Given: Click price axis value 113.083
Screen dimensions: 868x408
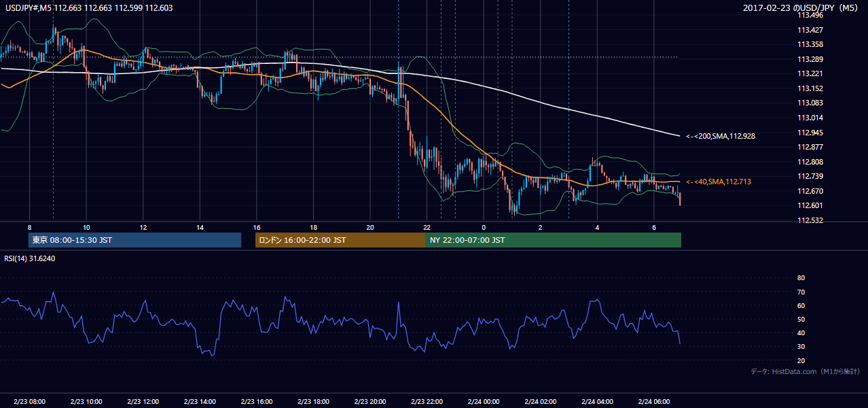Looking at the screenshot, I should 810,103.
